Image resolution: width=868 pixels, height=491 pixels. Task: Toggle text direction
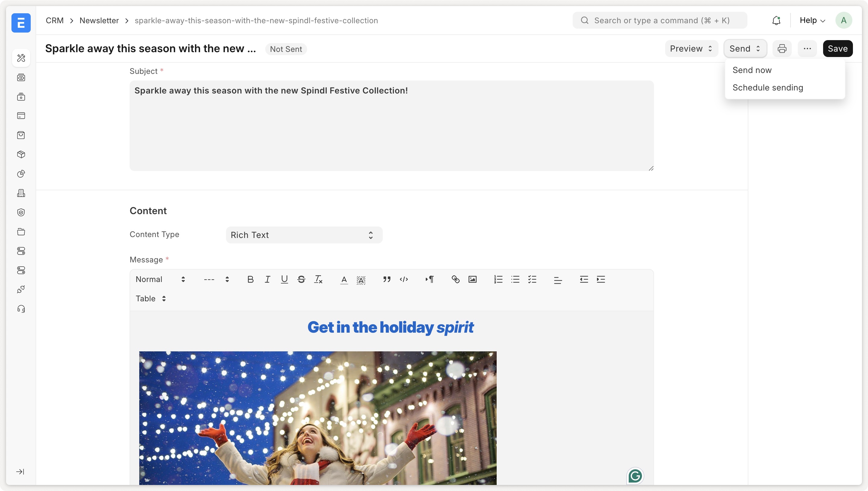click(429, 279)
